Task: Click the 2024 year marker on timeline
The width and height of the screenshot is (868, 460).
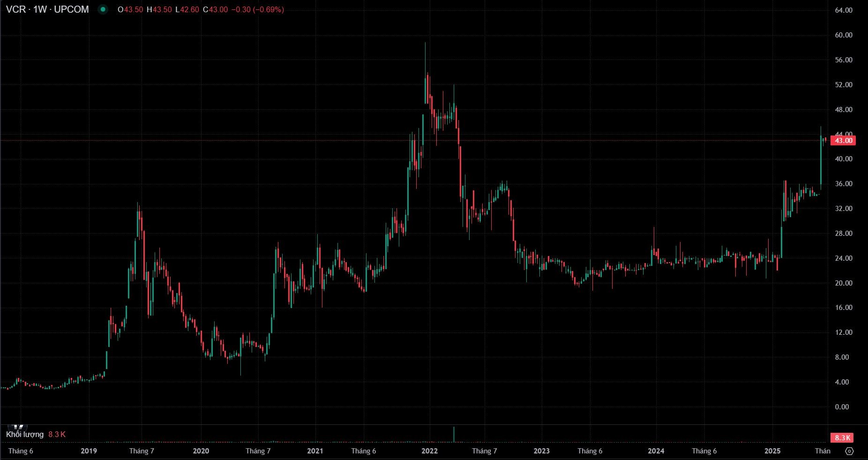Action: click(656, 451)
